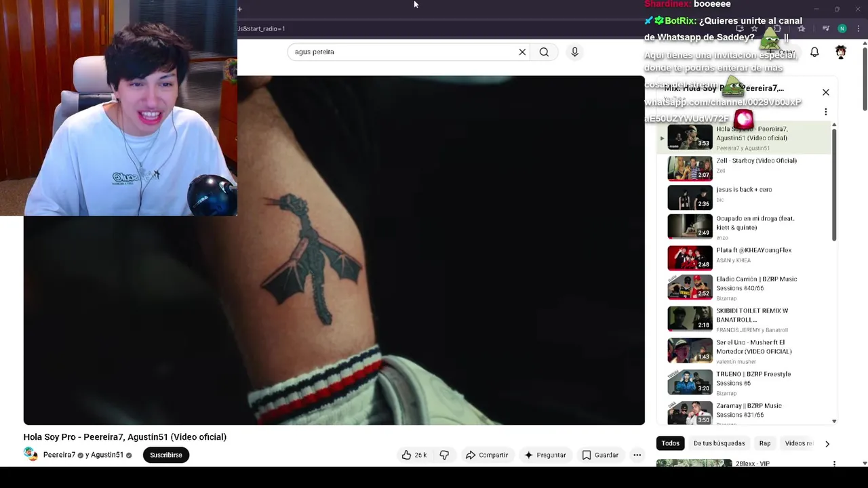Click the page vertical scrollbar
Image resolution: width=868 pixels, height=488 pixels.
(865, 78)
